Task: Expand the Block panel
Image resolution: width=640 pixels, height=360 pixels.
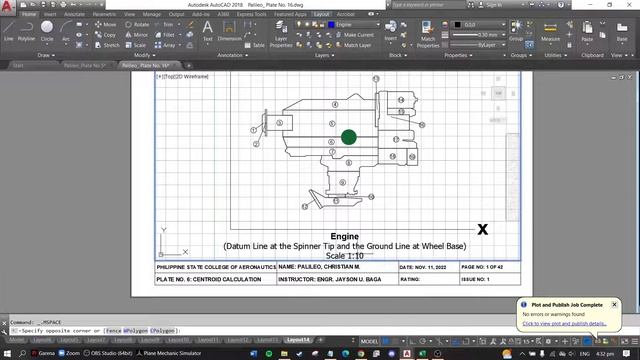Action: pos(398,55)
